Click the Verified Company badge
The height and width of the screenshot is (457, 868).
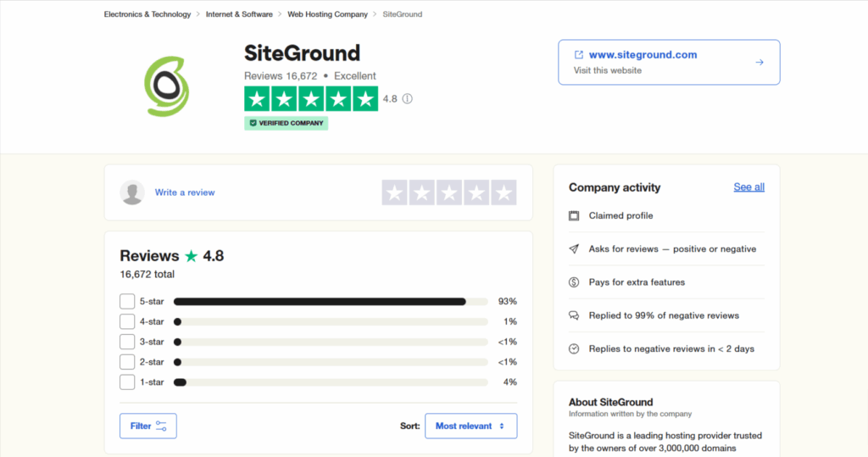[286, 123]
